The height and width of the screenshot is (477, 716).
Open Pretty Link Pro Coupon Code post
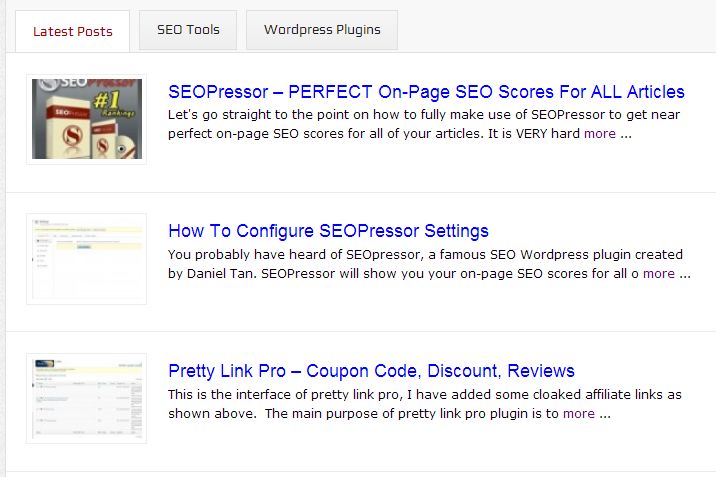(371, 371)
